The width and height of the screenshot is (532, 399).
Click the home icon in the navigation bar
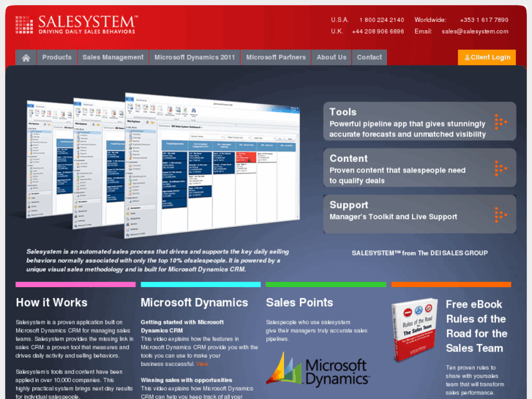26,57
